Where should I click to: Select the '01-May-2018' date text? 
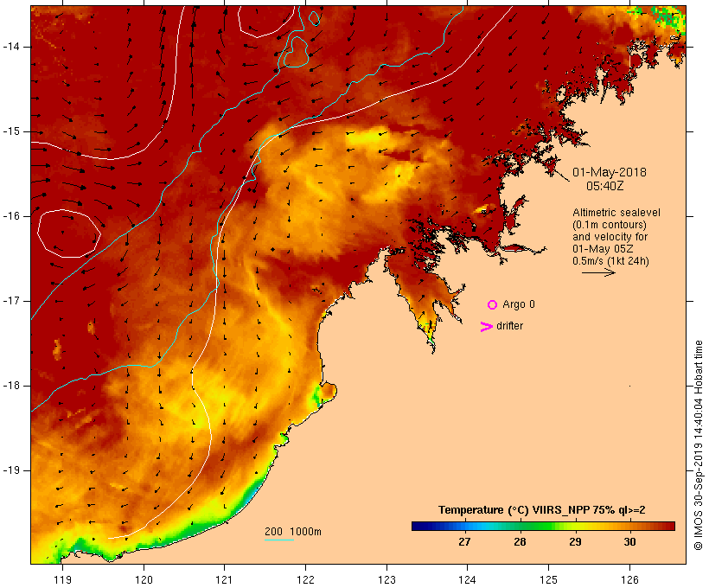(609, 172)
